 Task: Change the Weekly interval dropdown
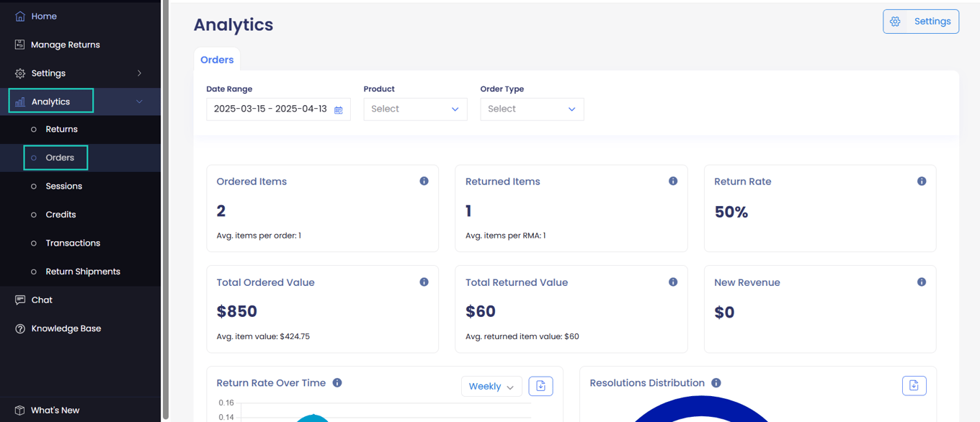pyautogui.click(x=491, y=386)
